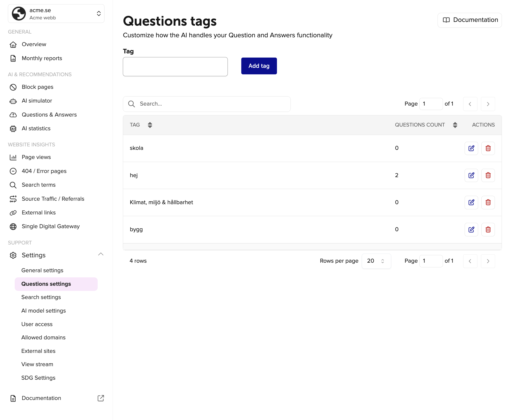The height and width of the screenshot is (420, 511).
Task: Click trash icon for bygg tag
Action: (488, 229)
